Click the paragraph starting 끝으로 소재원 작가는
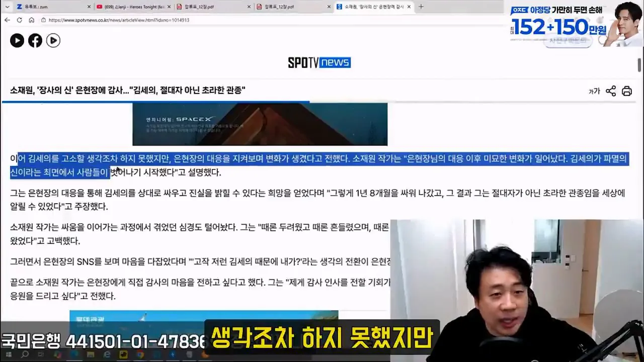This screenshot has width=644, height=362. [200, 289]
